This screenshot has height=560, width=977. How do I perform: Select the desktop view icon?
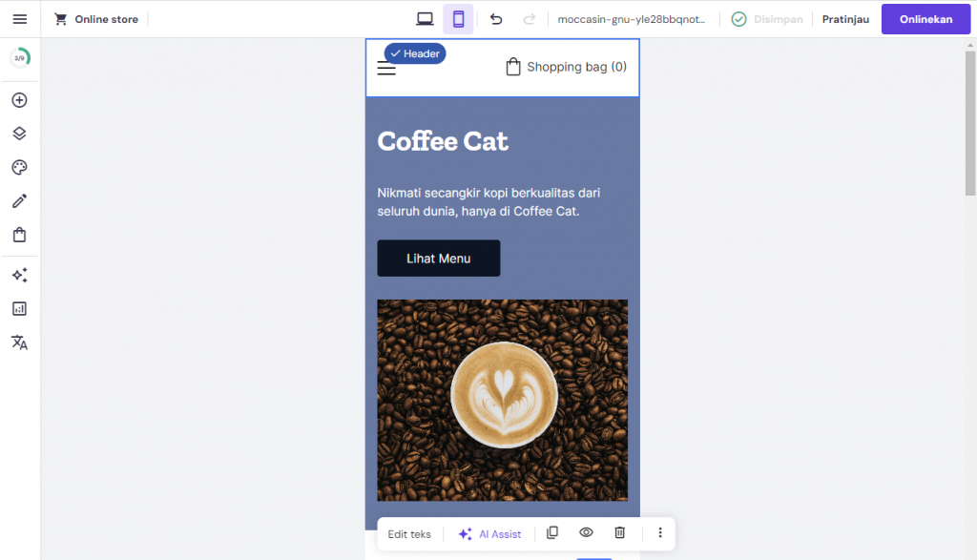(424, 18)
